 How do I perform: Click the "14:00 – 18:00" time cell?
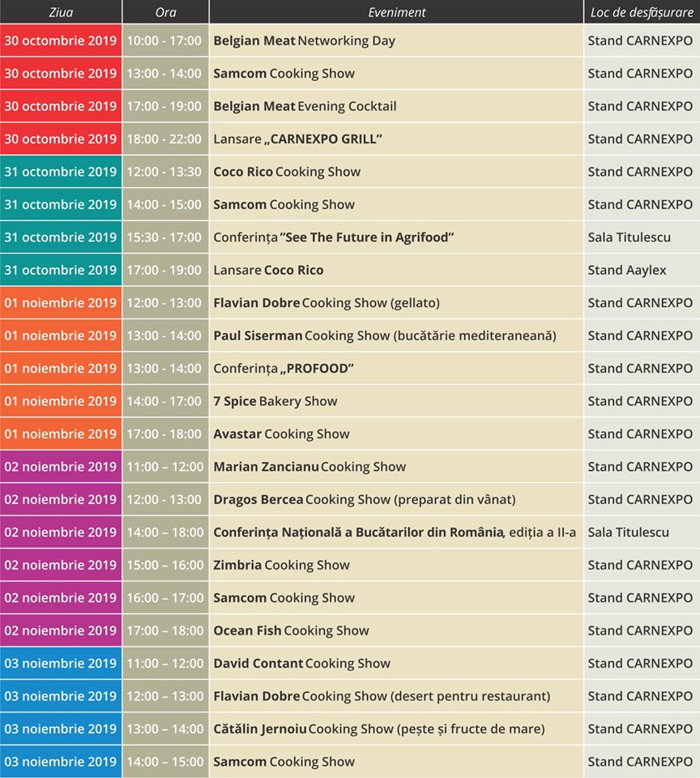coord(165,532)
